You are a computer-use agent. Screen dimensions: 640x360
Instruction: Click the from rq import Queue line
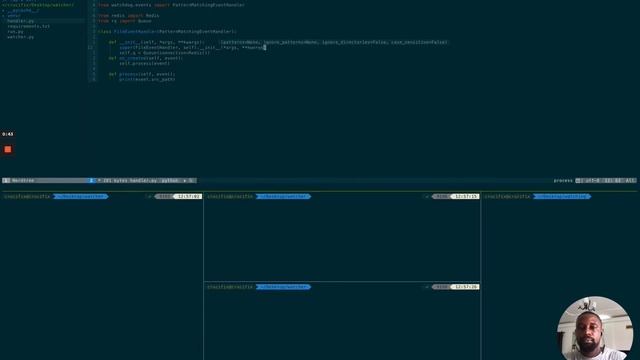pyautogui.click(x=124, y=21)
